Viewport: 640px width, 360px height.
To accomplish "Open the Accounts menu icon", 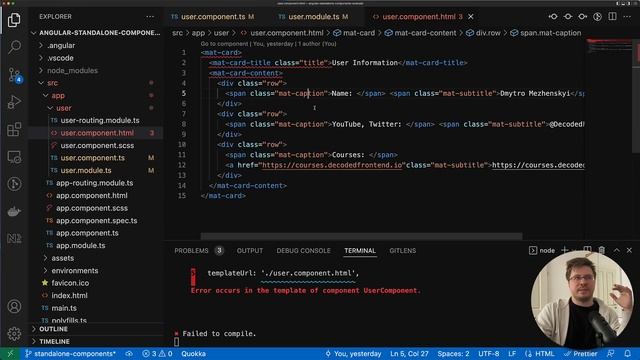I will [x=14, y=306].
